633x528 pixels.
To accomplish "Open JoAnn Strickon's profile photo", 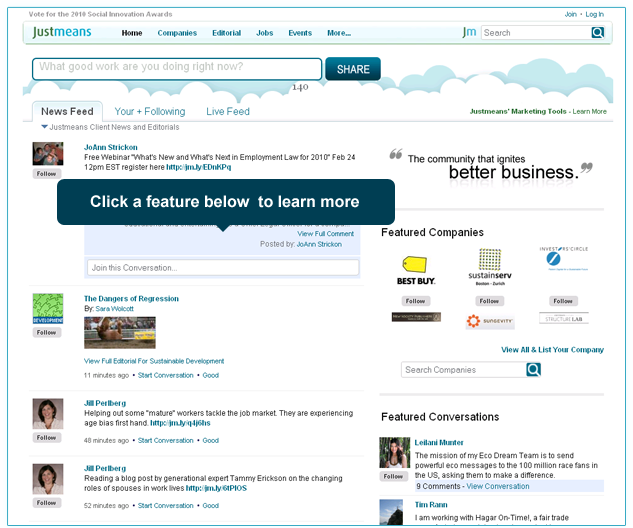I will click(48, 153).
